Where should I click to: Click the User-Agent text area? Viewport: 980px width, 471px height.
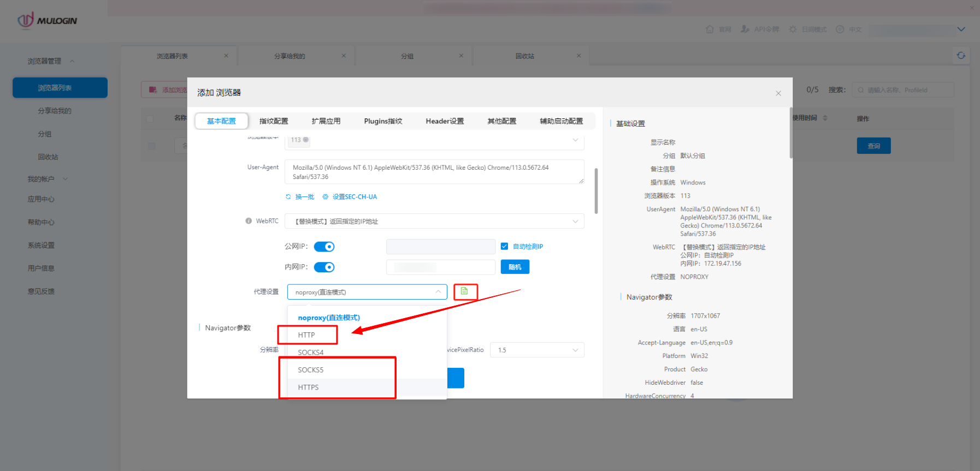[434, 172]
